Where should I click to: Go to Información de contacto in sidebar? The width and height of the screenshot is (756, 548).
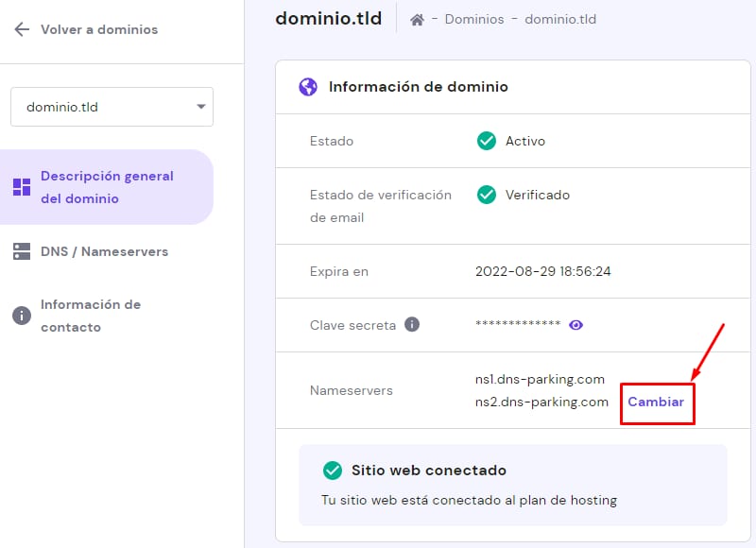point(91,316)
